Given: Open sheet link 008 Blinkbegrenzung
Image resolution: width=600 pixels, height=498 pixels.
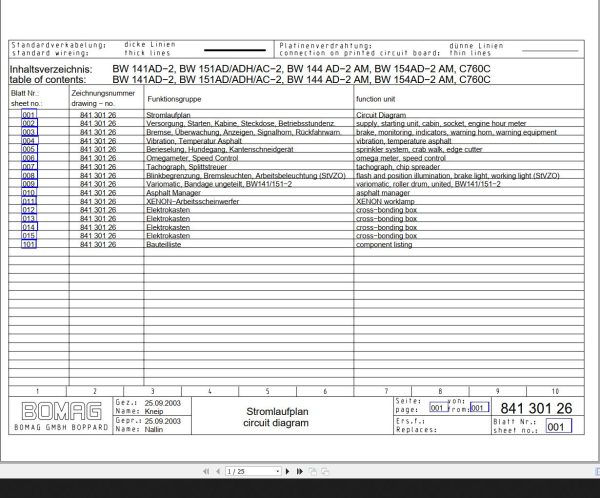Looking at the screenshot, I should click(x=29, y=175).
